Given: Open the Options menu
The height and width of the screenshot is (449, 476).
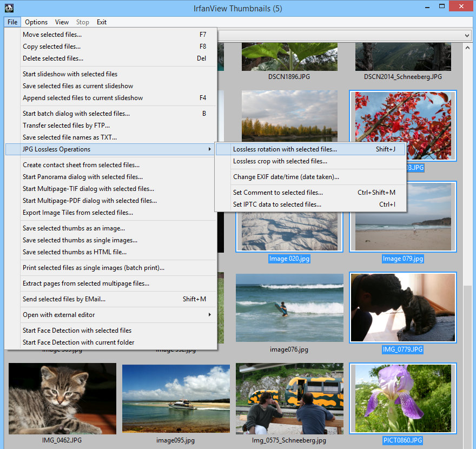Looking at the screenshot, I should tap(36, 22).
